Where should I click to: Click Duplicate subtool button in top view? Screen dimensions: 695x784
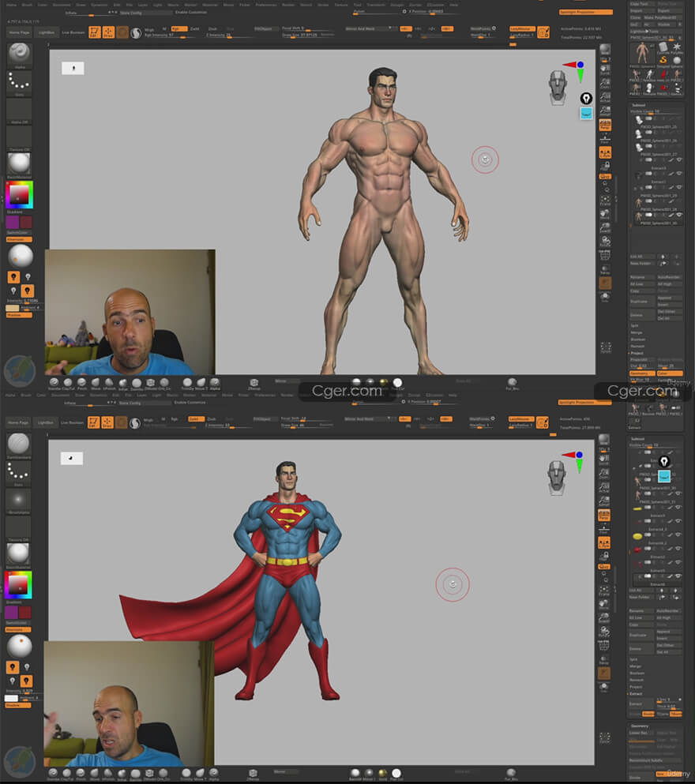641,302
